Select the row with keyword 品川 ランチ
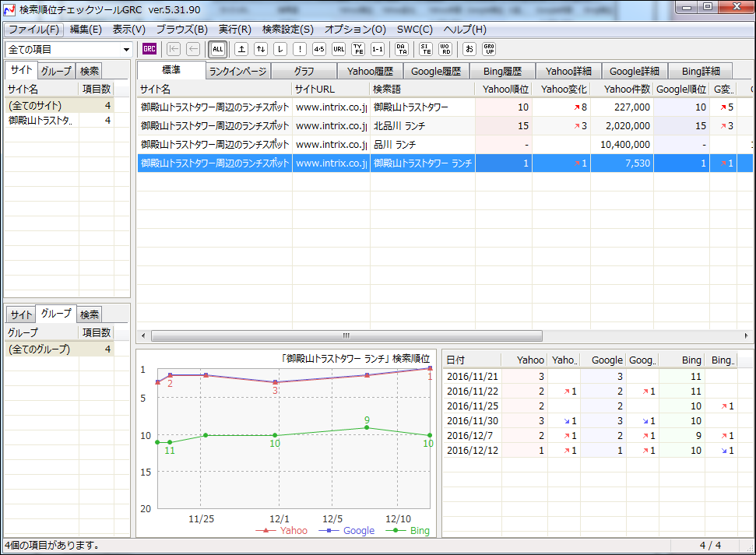 (x=445, y=145)
